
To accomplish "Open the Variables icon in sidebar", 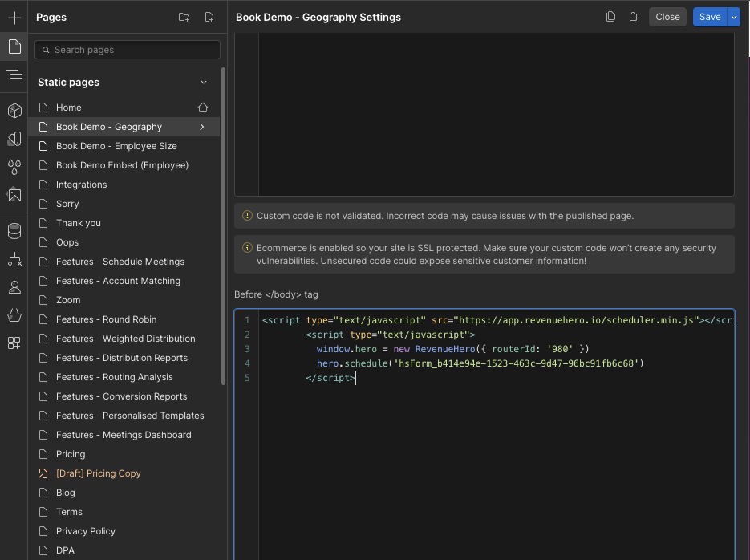I will pos(14,139).
